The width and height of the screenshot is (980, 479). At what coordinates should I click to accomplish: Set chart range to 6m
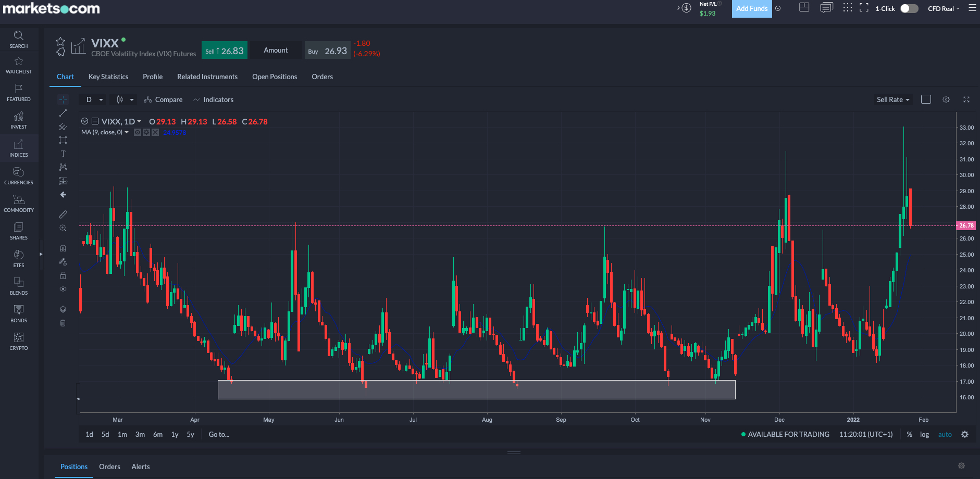tap(158, 434)
